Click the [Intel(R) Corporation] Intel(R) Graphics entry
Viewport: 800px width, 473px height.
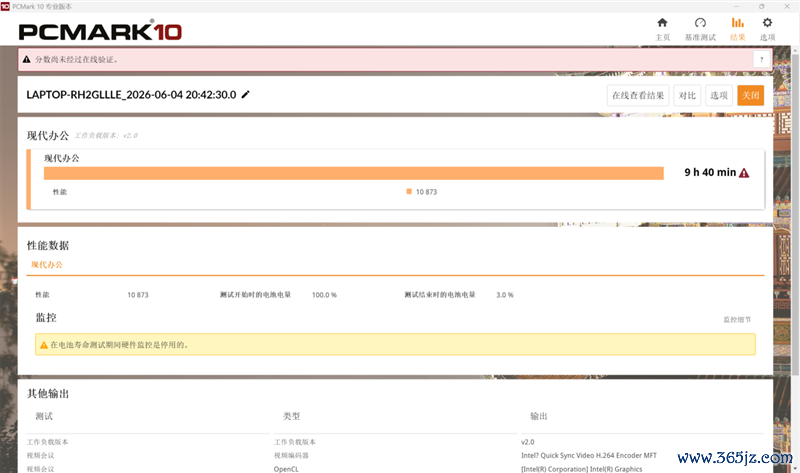[582, 469]
